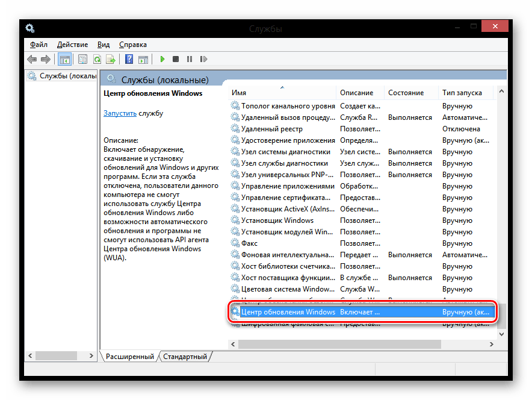
Task: Sort by the Тип запуска column header
Action: coord(462,93)
